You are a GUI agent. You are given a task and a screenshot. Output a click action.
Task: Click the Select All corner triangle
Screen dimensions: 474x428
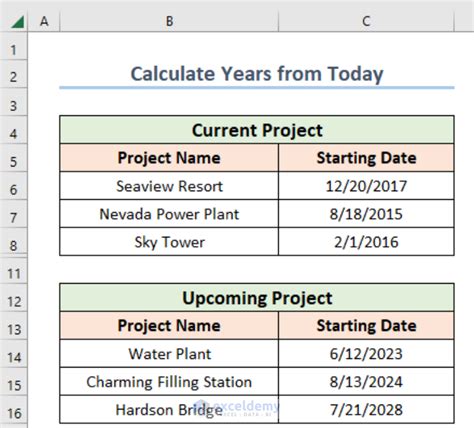point(17,22)
